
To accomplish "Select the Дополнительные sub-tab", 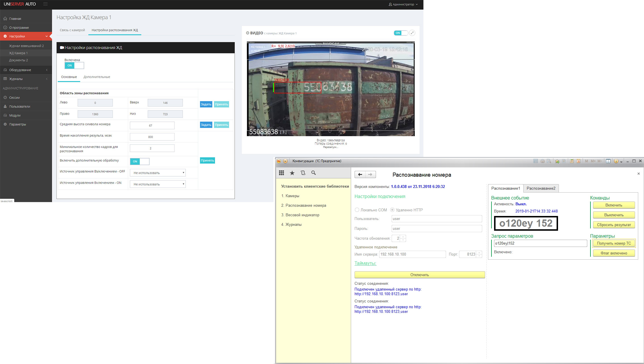I will (x=97, y=77).
